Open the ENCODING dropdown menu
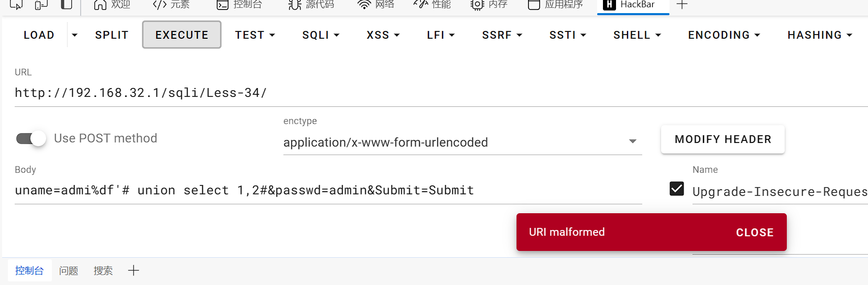The height and width of the screenshot is (285, 868). click(723, 35)
